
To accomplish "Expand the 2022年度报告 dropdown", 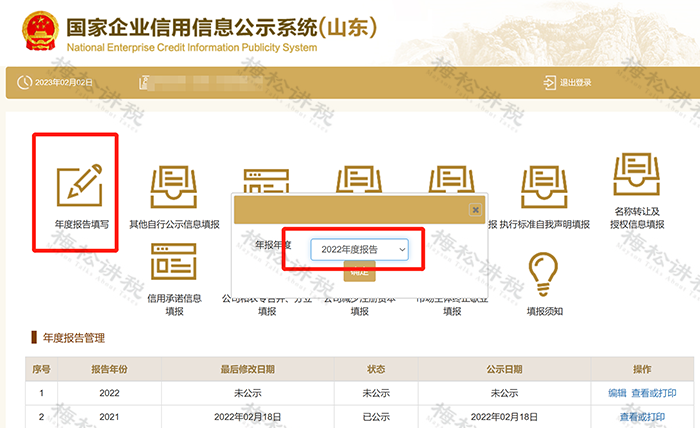I will (x=359, y=249).
